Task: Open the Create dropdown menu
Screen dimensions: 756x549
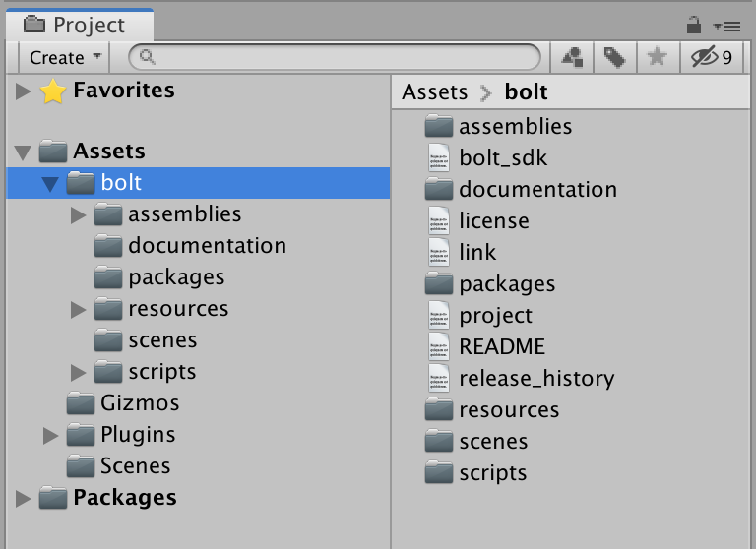Action: (x=65, y=58)
